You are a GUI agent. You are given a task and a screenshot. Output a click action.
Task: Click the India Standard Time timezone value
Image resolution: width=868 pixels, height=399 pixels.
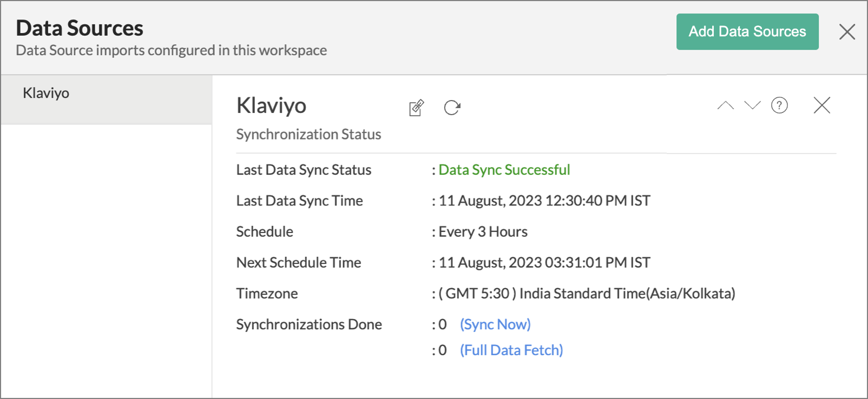click(587, 294)
